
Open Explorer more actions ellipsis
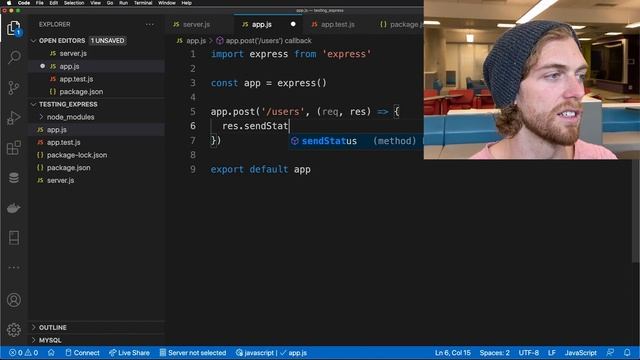[x=150, y=24]
